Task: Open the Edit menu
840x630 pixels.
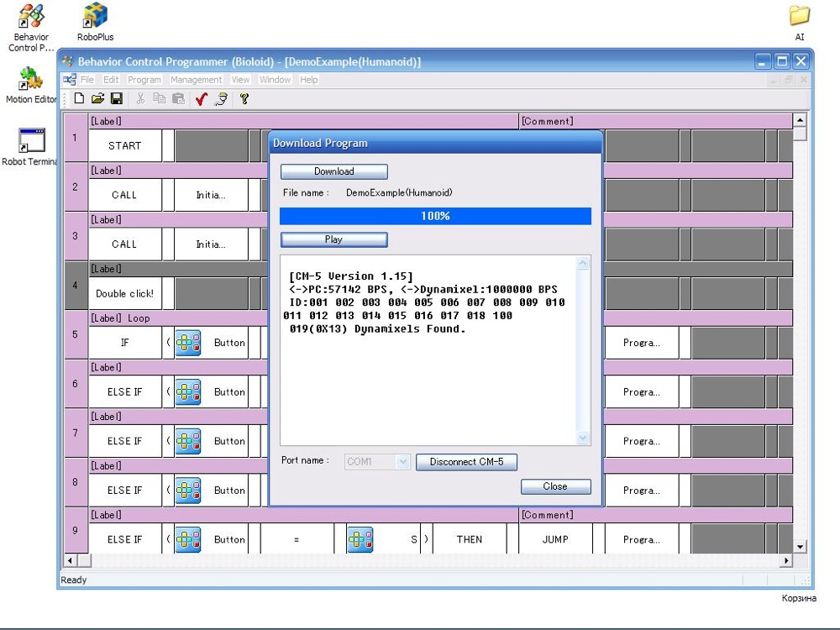Action: 111,80
